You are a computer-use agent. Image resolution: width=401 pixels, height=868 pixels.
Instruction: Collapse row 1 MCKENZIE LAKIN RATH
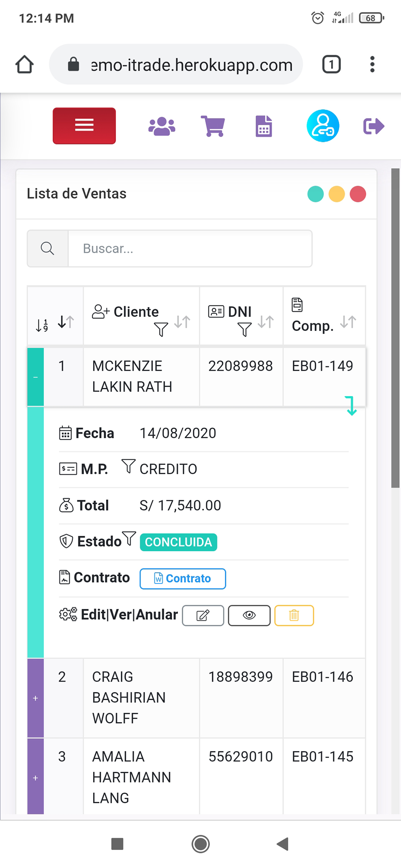(36, 377)
